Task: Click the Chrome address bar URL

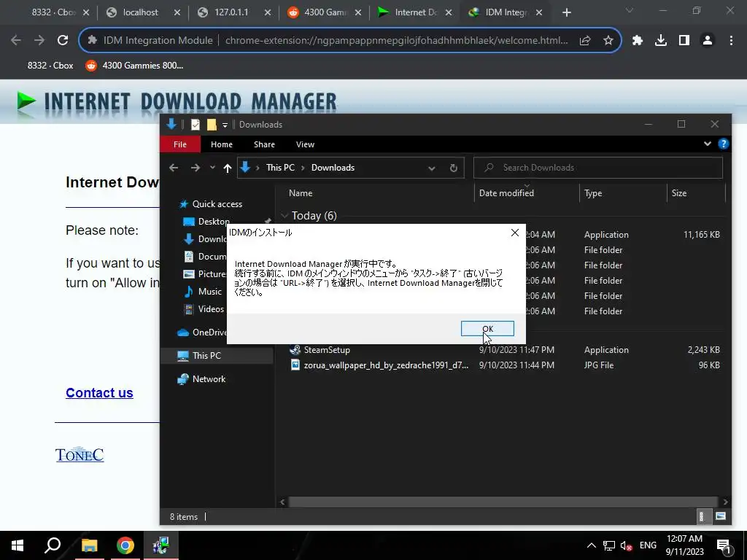Action: pyautogui.click(x=396, y=41)
